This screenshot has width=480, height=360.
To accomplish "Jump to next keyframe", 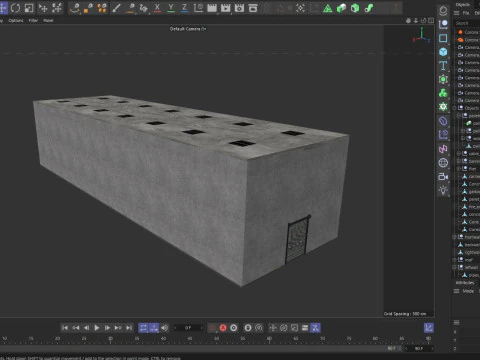I will click(118, 328).
